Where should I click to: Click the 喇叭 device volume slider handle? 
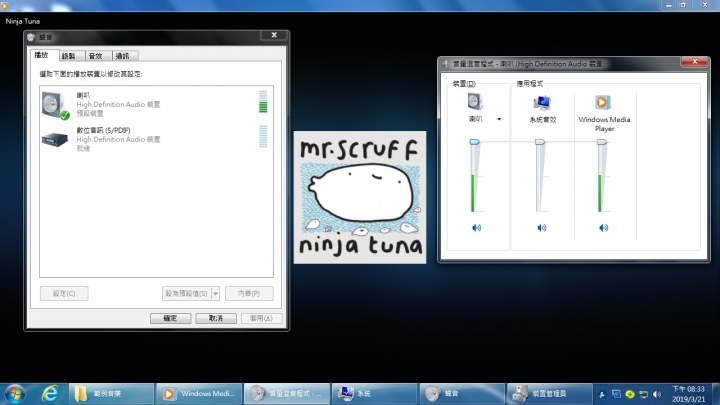474,142
